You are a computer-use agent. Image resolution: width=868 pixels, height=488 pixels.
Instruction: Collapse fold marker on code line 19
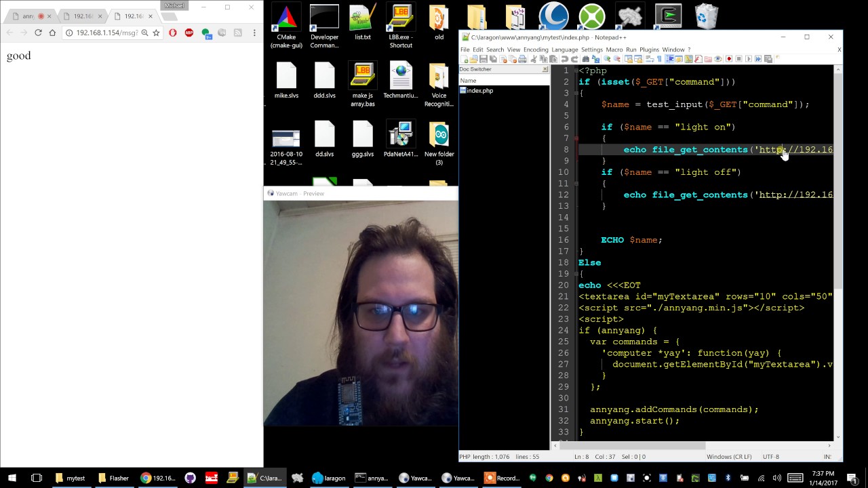click(x=576, y=274)
